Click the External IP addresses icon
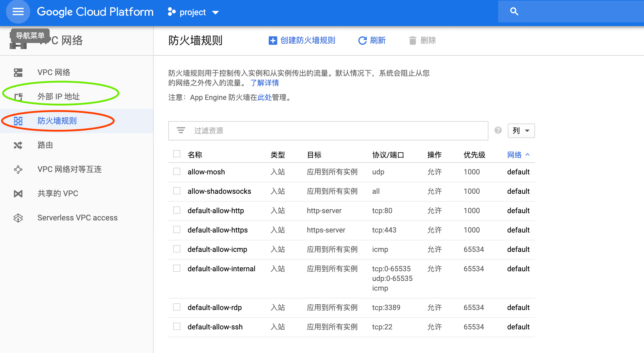644x353 pixels. tap(18, 97)
